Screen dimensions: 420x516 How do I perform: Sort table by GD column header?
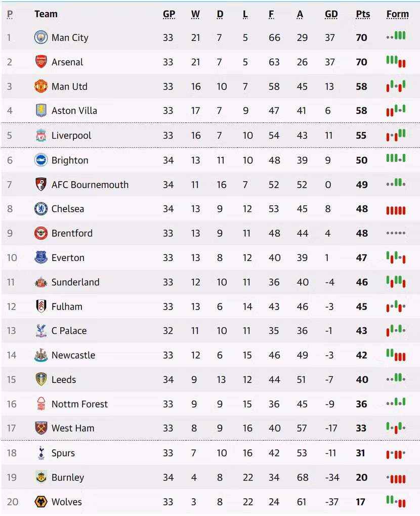(331, 14)
